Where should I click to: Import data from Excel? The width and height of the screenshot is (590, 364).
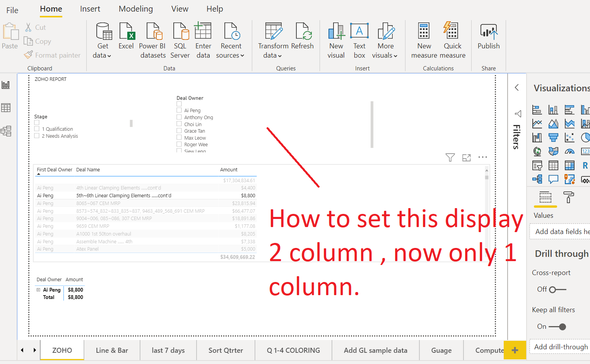click(x=126, y=36)
